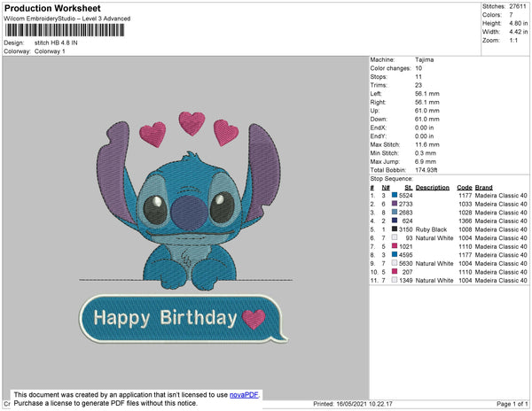This screenshot has width=532, height=411.
Task: Pick the purple swatch with 2733 stitches
Action: (395, 204)
